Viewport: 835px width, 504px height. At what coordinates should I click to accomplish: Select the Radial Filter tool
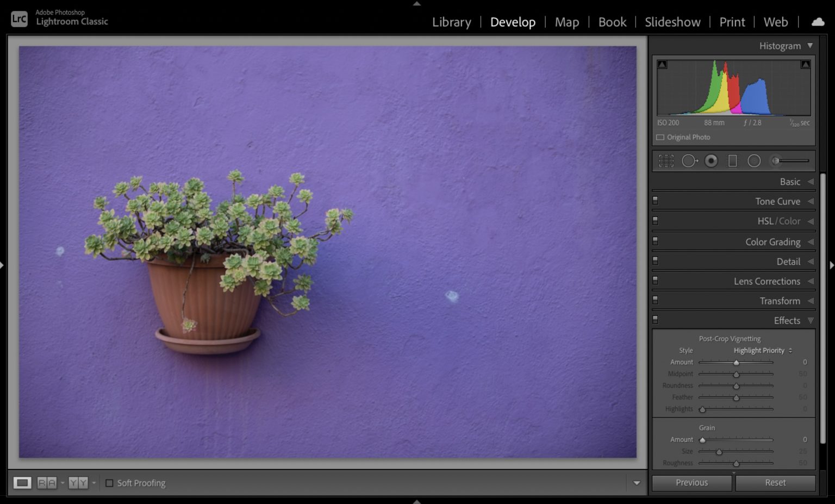point(753,160)
